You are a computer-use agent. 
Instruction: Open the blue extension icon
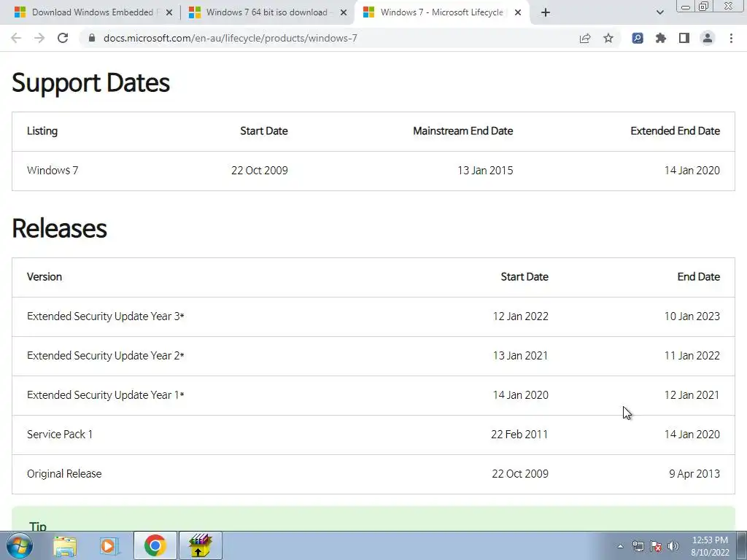pyautogui.click(x=638, y=38)
